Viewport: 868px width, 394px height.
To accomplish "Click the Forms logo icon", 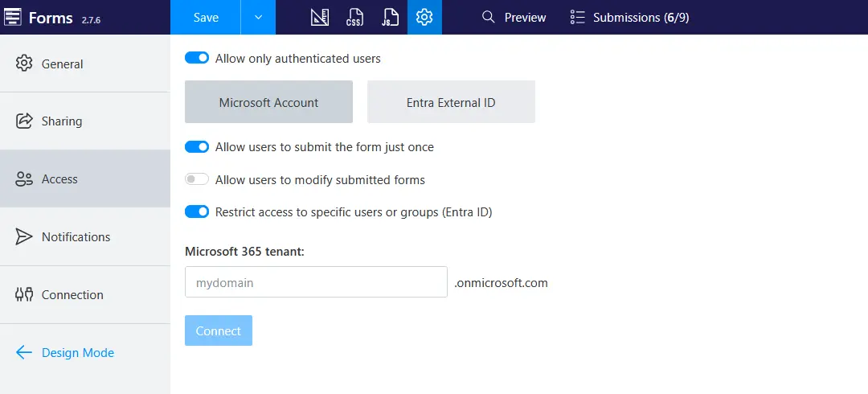I will tap(13, 17).
